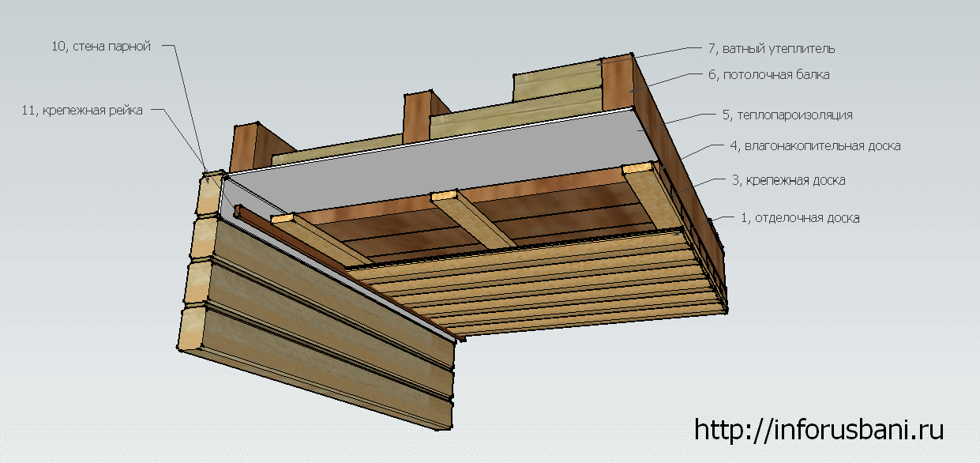Click the label "4, влагонакопительная доска"
The height and width of the screenshot is (463, 980).
(815, 146)
